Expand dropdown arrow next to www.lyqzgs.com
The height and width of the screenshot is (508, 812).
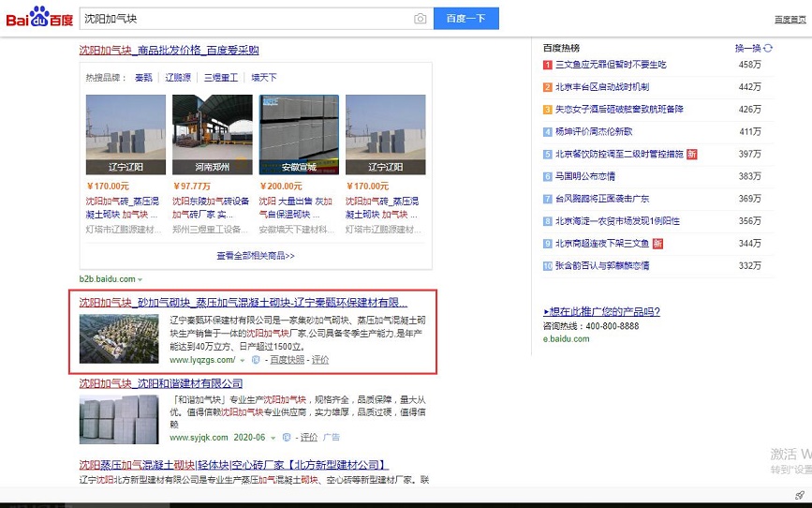point(242,360)
